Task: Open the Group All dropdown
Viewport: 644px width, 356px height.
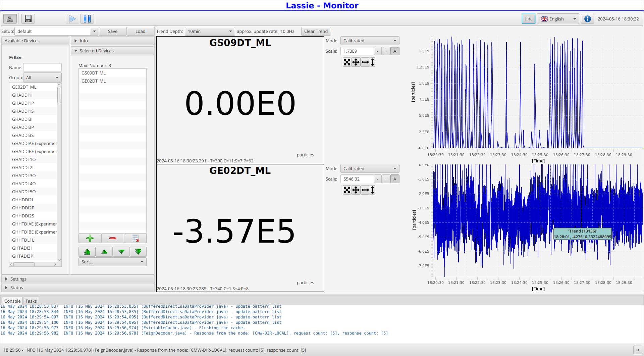Action: [x=42, y=78]
